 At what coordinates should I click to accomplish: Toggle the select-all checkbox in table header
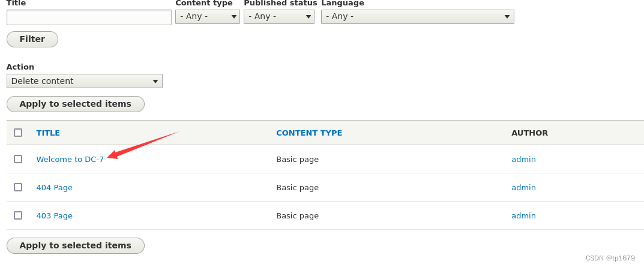point(18,133)
